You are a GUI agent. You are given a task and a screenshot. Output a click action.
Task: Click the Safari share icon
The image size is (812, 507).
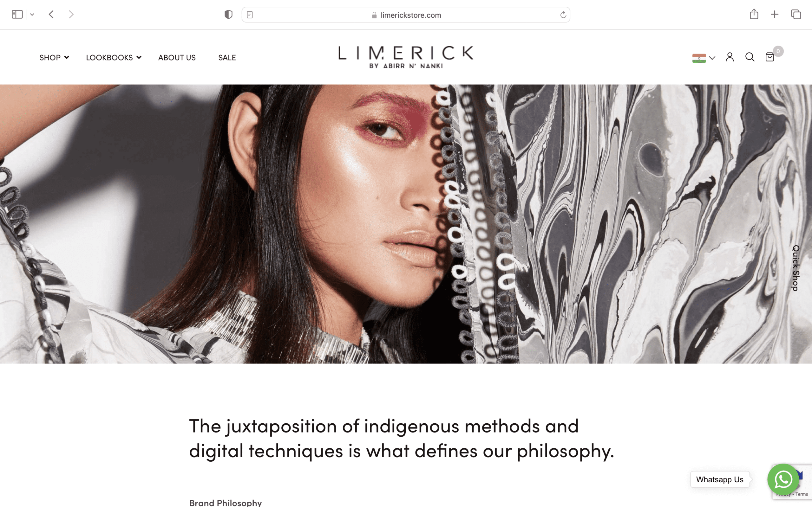[754, 14]
